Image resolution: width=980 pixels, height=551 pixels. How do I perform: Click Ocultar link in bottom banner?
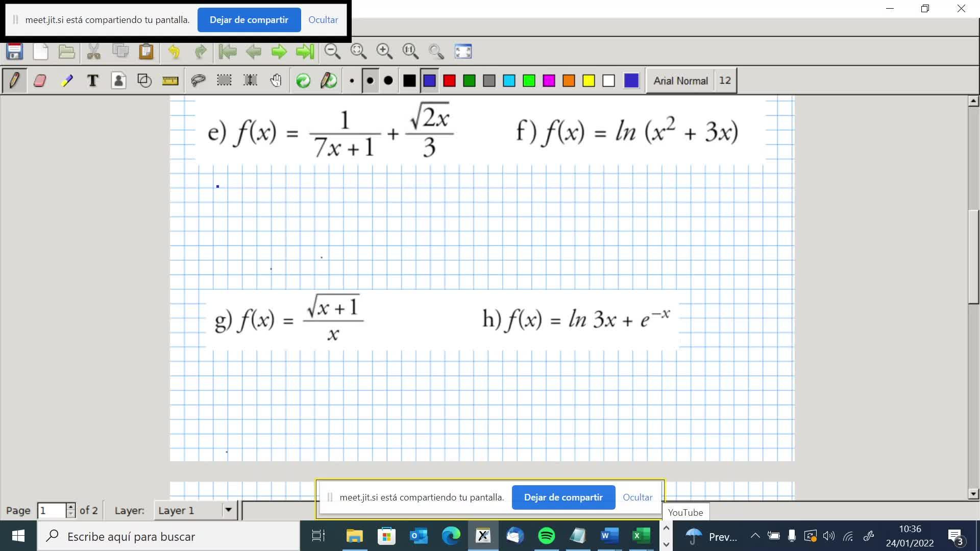click(638, 497)
